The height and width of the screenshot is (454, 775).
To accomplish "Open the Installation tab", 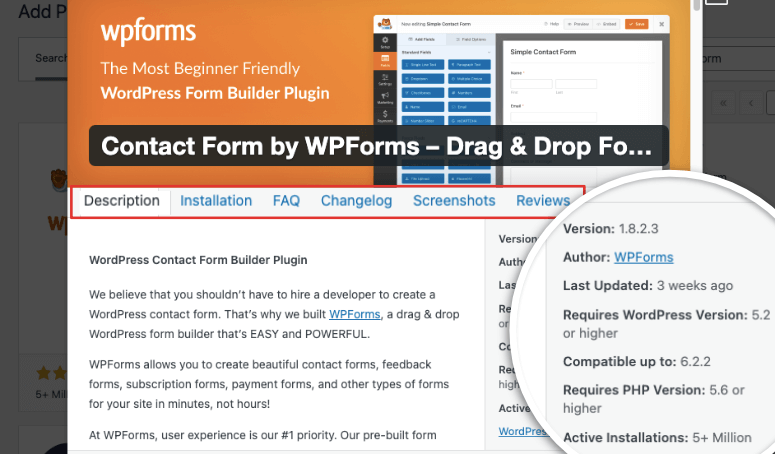I will [x=216, y=201].
